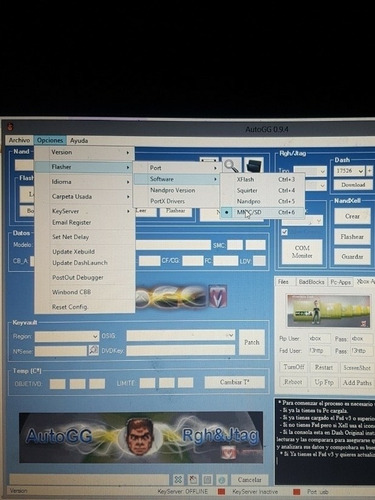
Task: Click the magnifying glass search icon
Action: pos(231,166)
